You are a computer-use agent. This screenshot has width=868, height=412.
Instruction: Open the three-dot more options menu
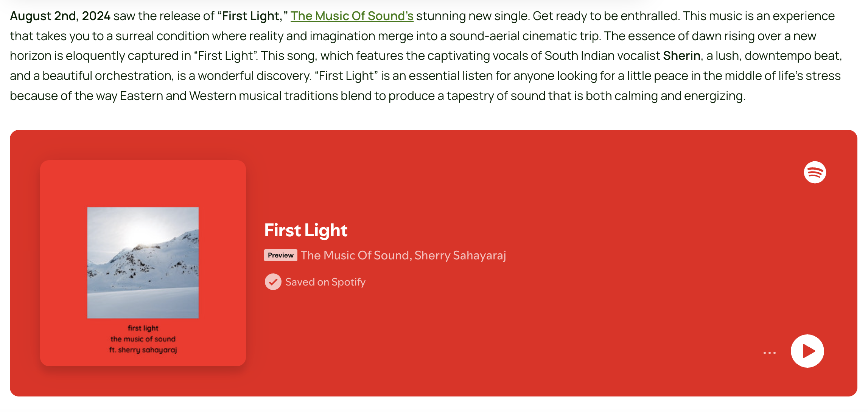(769, 353)
